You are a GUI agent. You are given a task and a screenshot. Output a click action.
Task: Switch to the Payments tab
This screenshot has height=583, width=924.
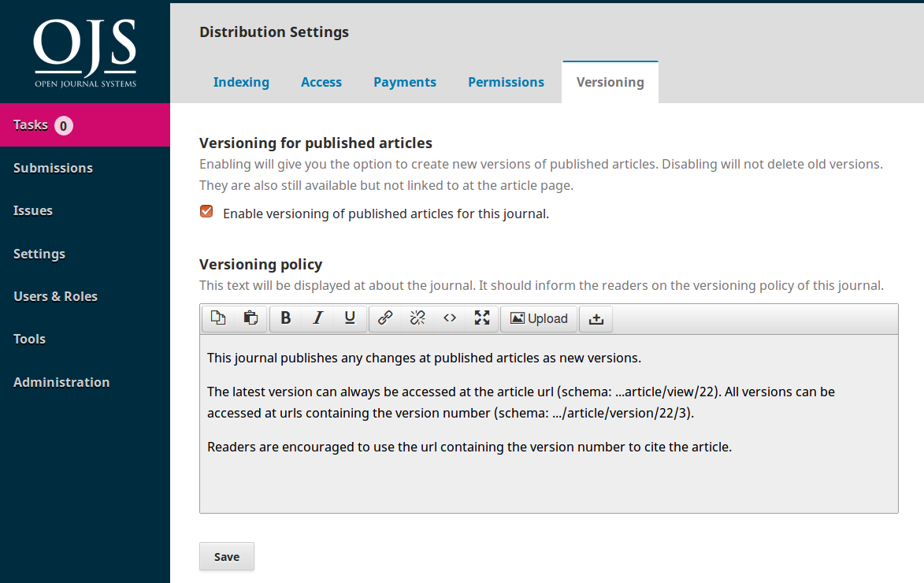(405, 82)
